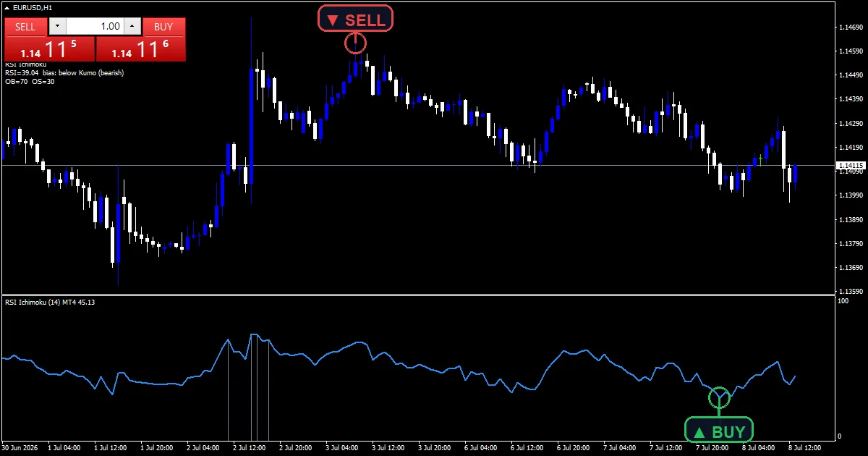Focus the 1.00 lot volume field
The width and height of the screenshot is (868, 456).
click(95, 27)
